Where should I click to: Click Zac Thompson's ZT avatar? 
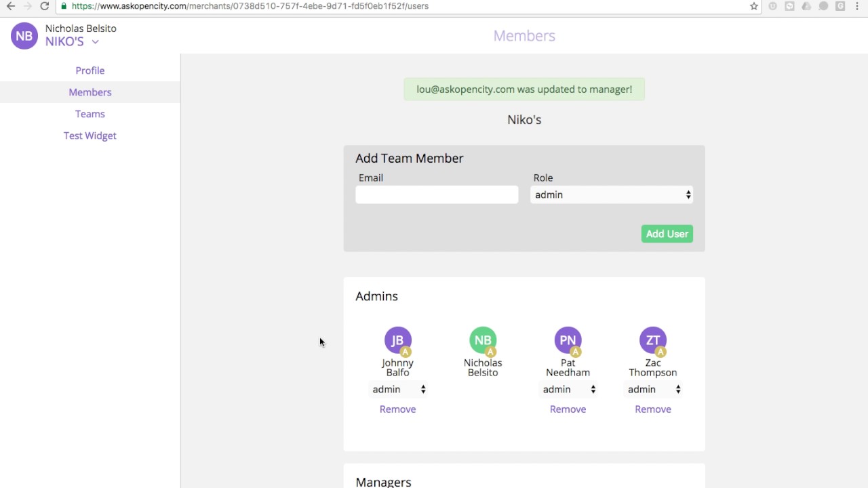(653, 340)
